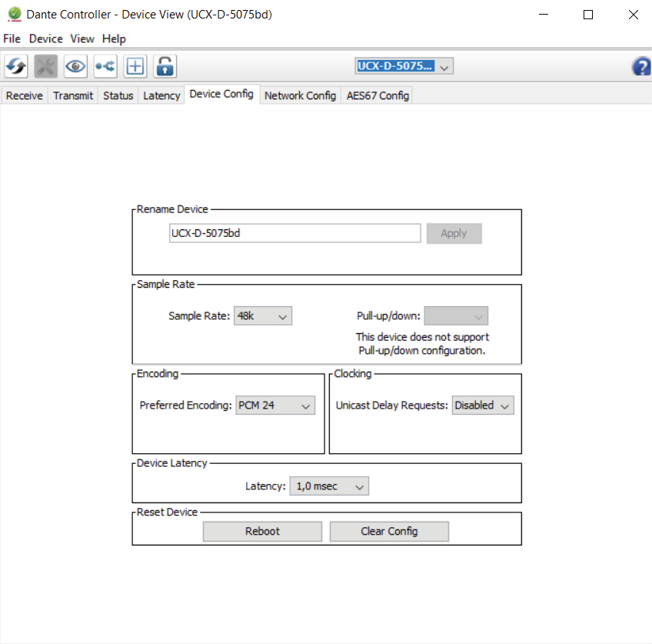
Task: Toggle the device lock padlock icon
Action: (x=165, y=66)
